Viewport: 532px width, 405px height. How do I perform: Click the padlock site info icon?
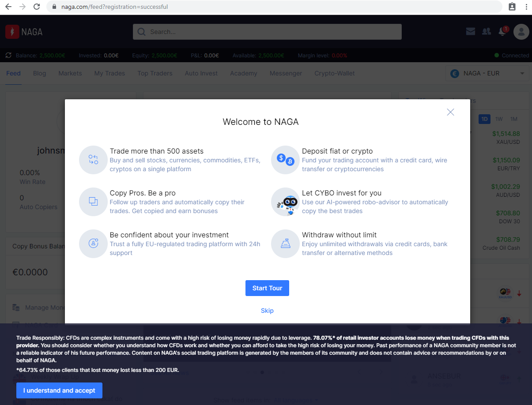coord(54,7)
